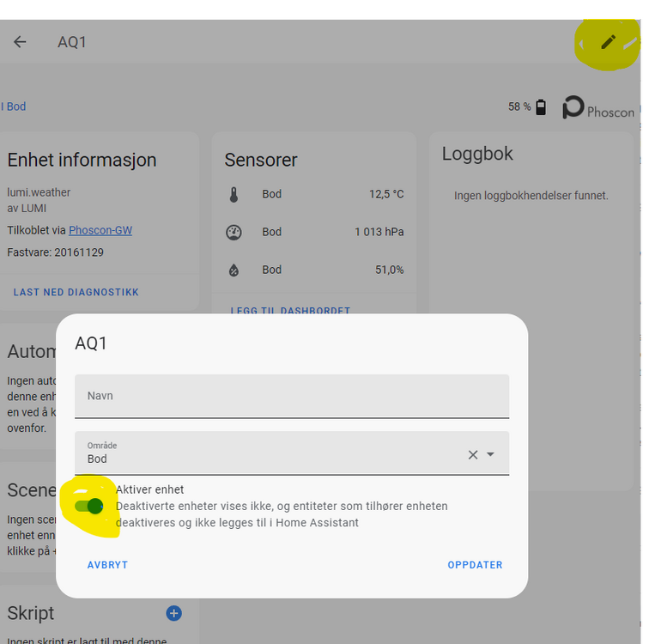Expand the Område dropdown arrow
The height and width of the screenshot is (644, 655).
coord(490,454)
